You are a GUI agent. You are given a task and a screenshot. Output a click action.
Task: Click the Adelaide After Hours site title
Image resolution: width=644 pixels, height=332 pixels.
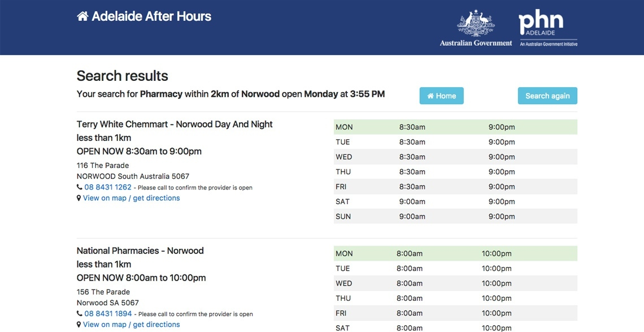coord(151,15)
